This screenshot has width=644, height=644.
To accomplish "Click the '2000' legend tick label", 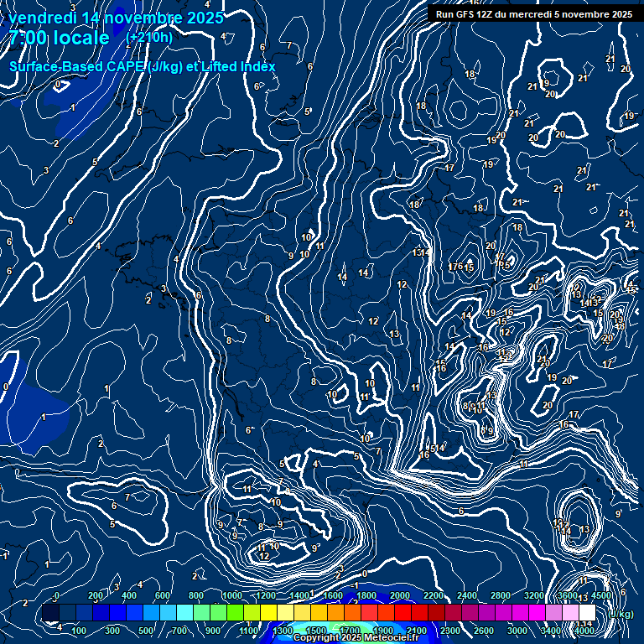I will [x=400, y=595].
